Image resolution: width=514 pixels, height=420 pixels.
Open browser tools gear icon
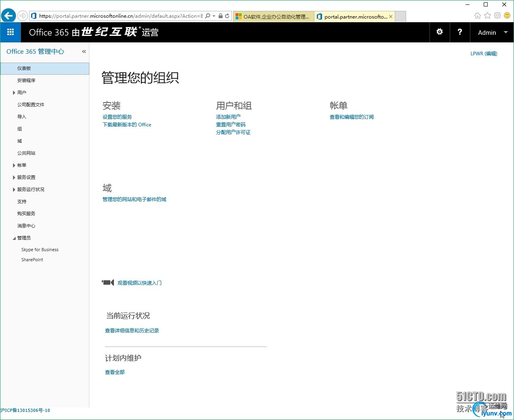tap(497, 16)
